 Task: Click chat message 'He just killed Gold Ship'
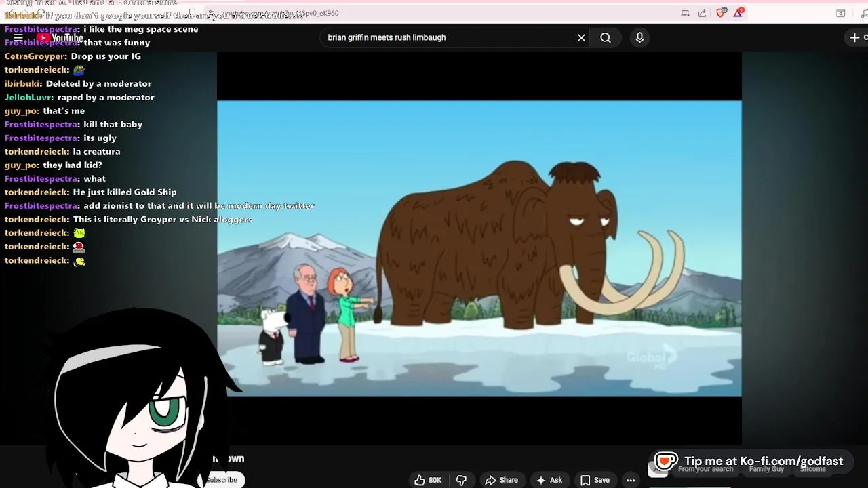[x=125, y=192]
